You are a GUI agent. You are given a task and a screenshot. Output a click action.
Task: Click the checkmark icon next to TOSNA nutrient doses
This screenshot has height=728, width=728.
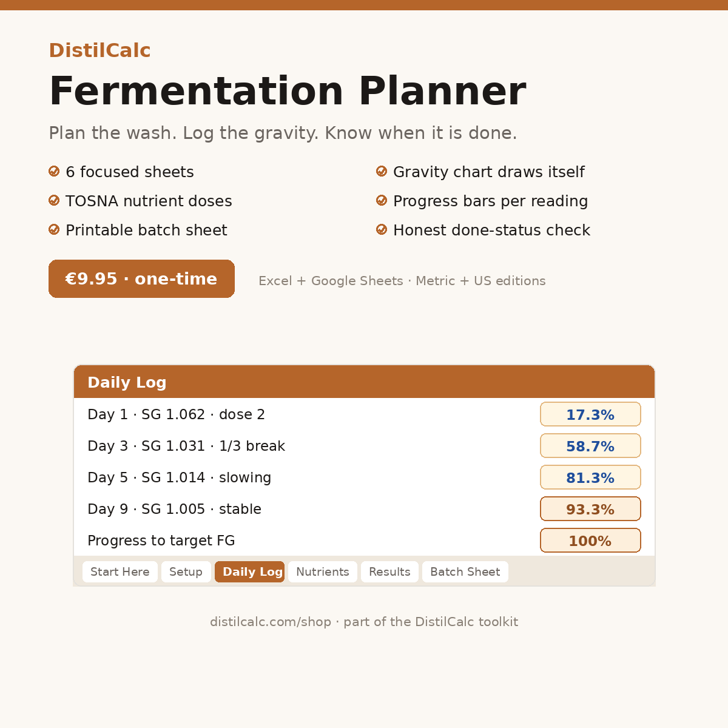[x=54, y=201]
